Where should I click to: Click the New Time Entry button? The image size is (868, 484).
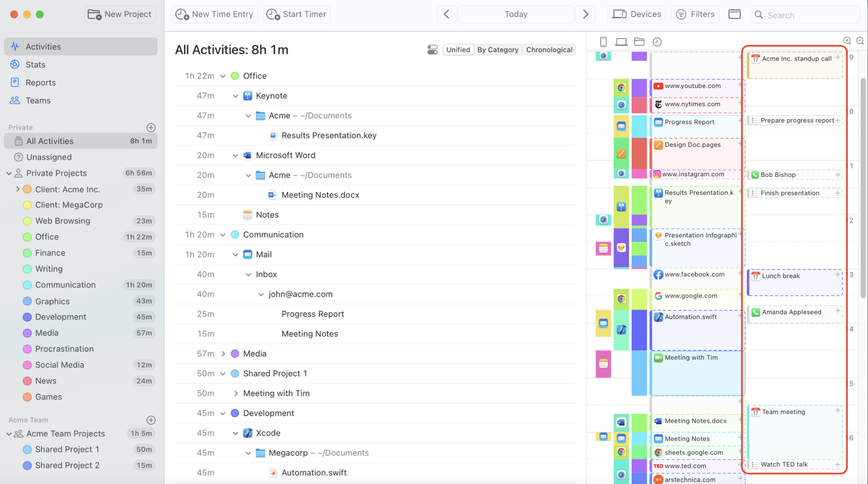coord(215,14)
